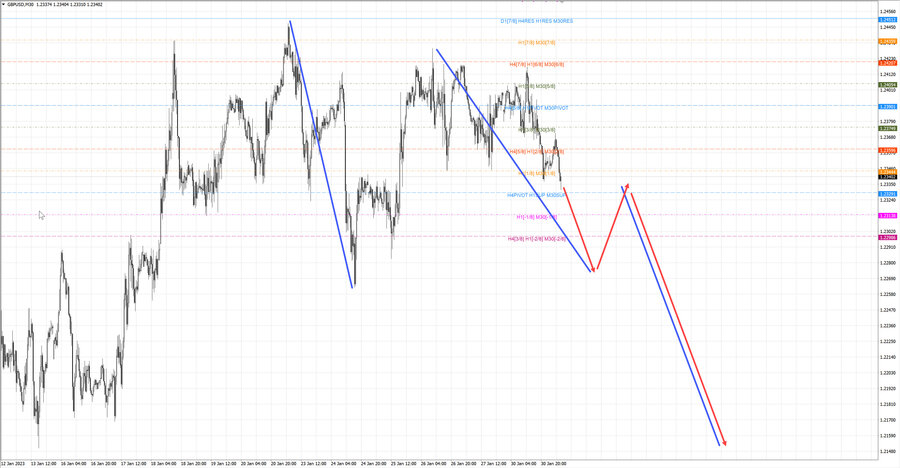Click the '17 Jan 12:00' time axis label
900x468 pixels.
point(133,463)
